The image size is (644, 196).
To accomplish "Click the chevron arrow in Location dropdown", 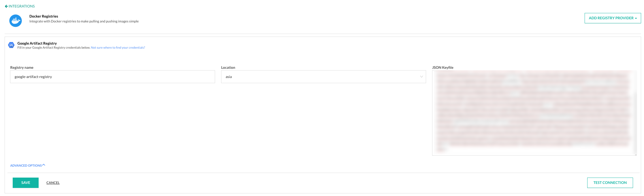I will [421, 77].
